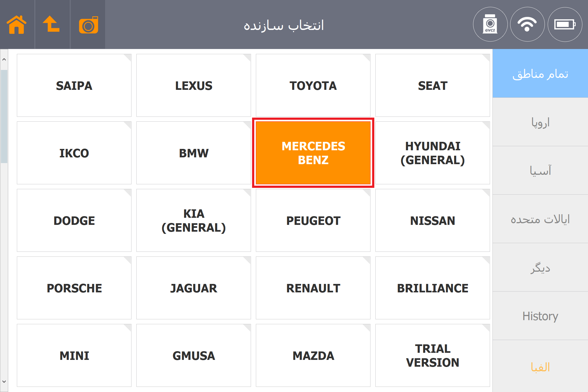The height and width of the screenshot is (392, 588).
Task: Show ایالات متحده manufacturers
Action: 540,219
